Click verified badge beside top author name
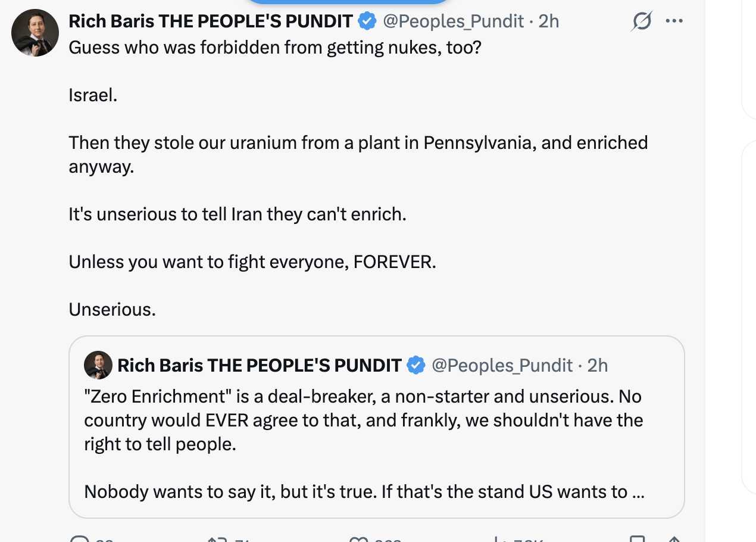Screen dimensions: 756x542 coord(367,21)
